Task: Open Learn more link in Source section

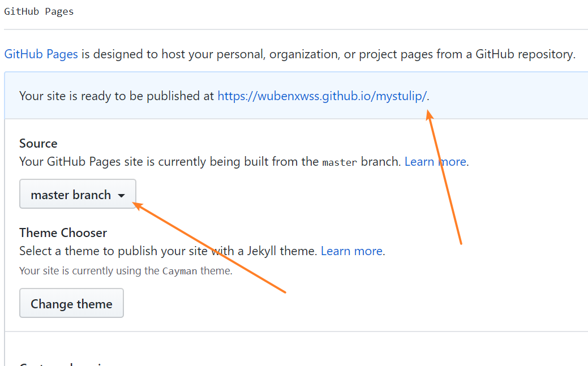Action: coord(435,162)
